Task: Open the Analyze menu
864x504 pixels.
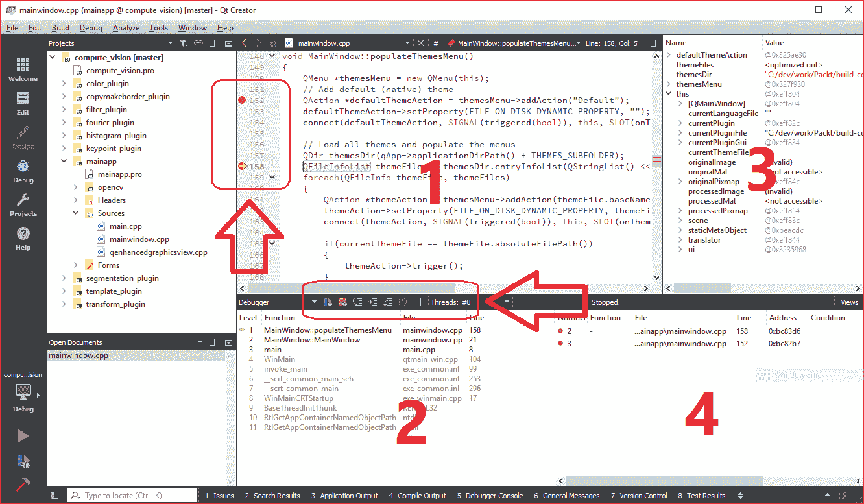Action: [126, 28]
